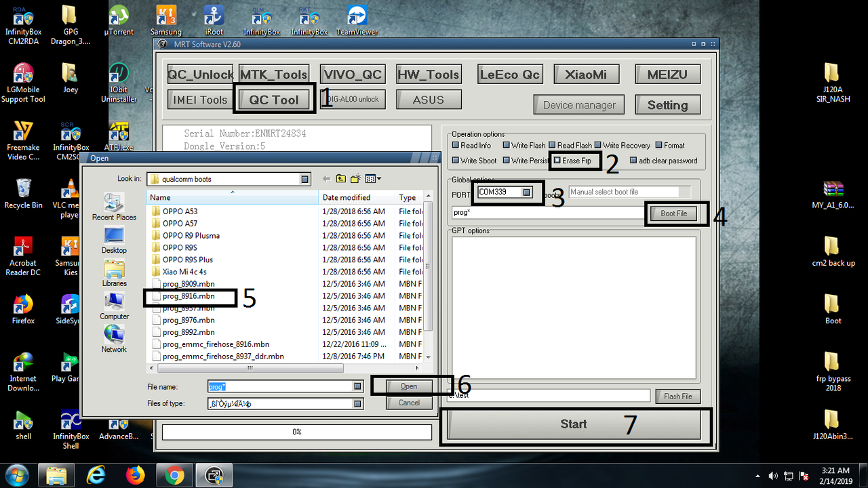The width and height of the screenshot is (868, 488).
Task: Expand the Look in folder dropdown
Action: coord(305,179)
